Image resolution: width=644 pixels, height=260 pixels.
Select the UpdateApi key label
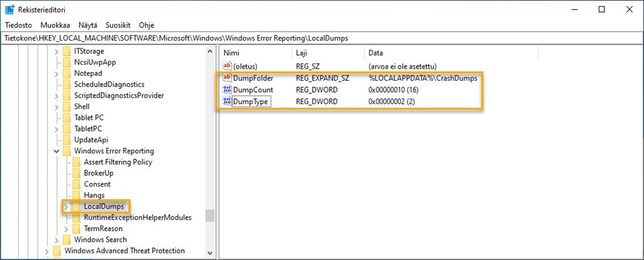point(91,140)
